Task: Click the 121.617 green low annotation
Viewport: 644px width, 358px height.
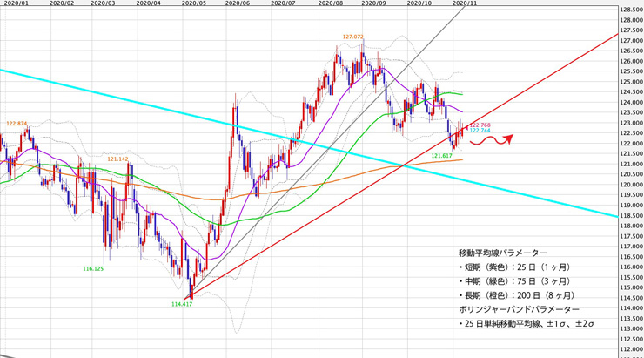Action: point(441,156)
